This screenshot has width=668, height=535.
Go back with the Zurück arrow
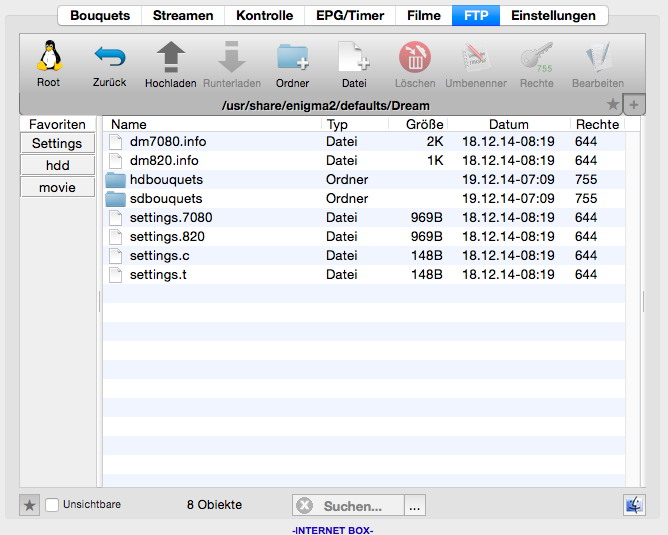(109, 57)
